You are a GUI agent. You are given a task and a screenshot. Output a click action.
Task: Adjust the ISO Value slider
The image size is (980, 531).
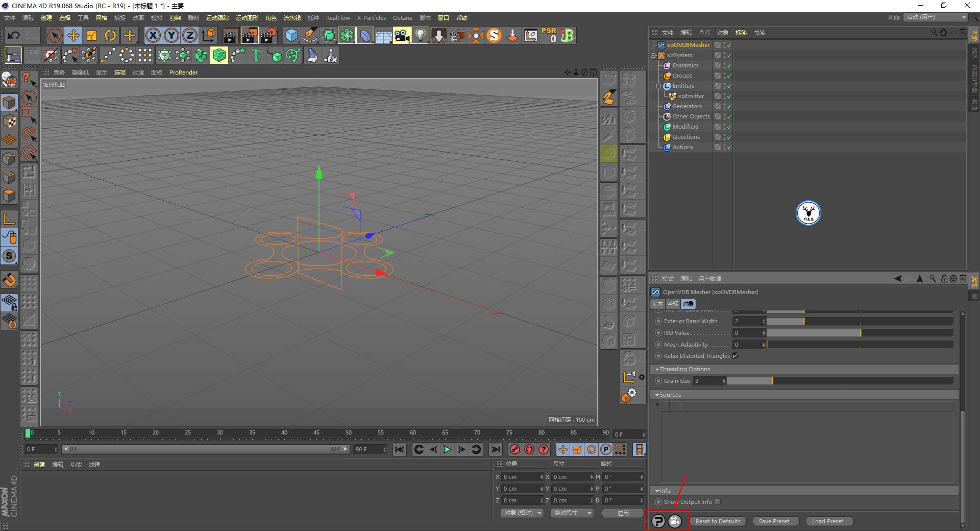point(860,333)
